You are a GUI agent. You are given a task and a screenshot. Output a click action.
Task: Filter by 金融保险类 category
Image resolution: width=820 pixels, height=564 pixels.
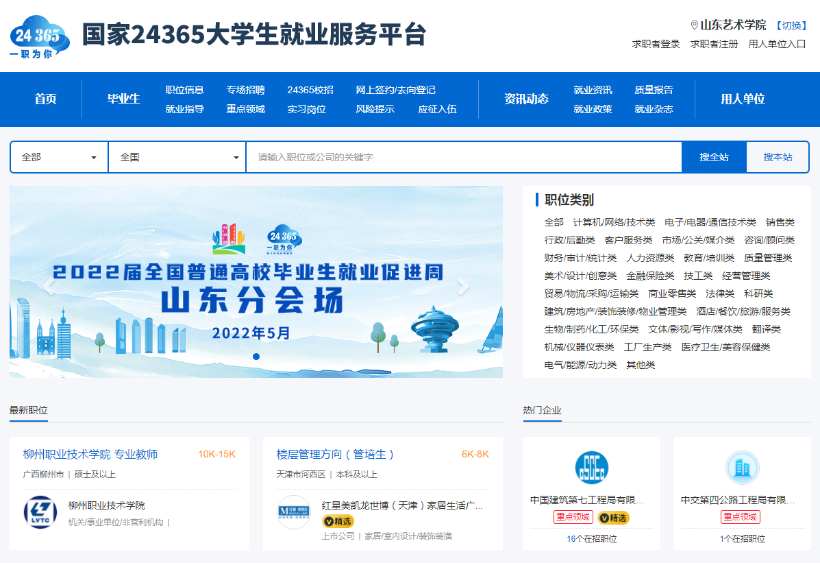(x=650, y=276)
